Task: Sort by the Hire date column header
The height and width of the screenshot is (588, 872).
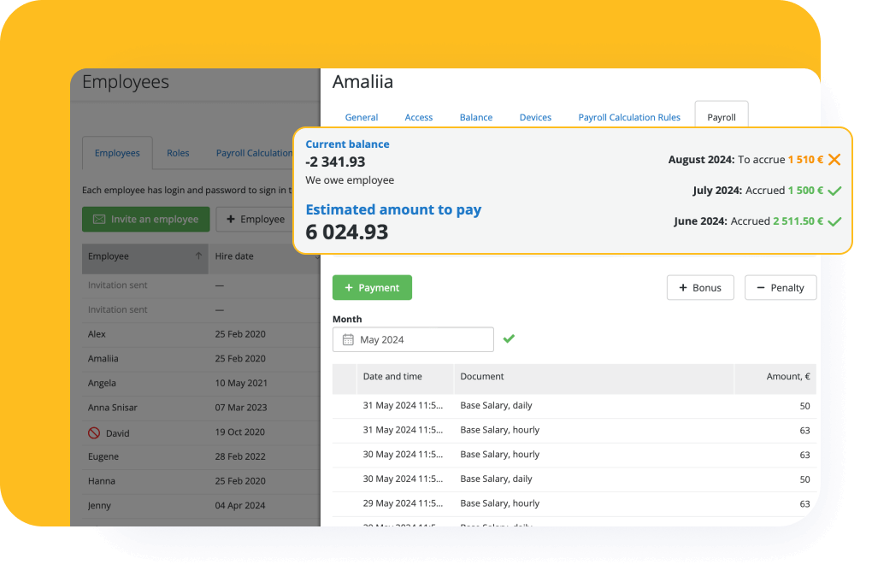Action: (234, 256)
